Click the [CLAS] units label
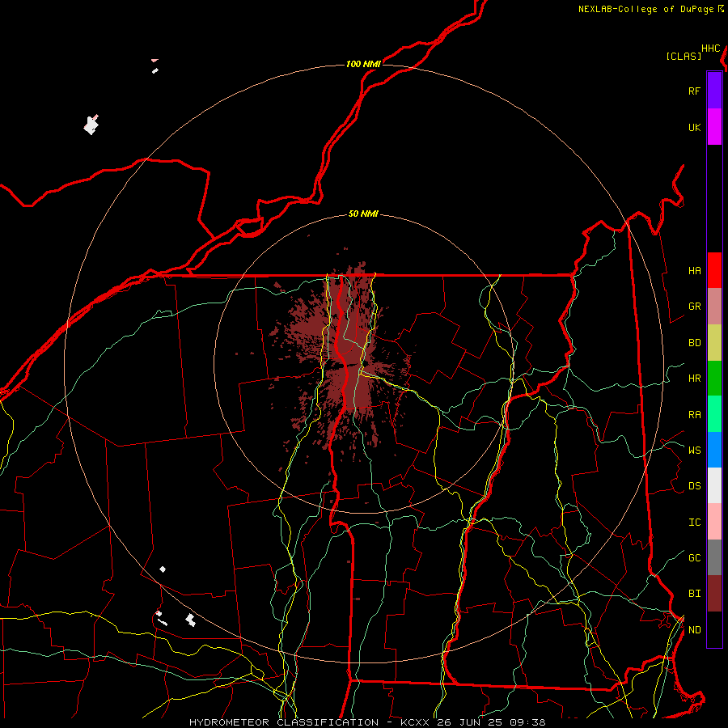Image resolution: width=728 pixels, height=728 pixels. [x=684, y=56]
